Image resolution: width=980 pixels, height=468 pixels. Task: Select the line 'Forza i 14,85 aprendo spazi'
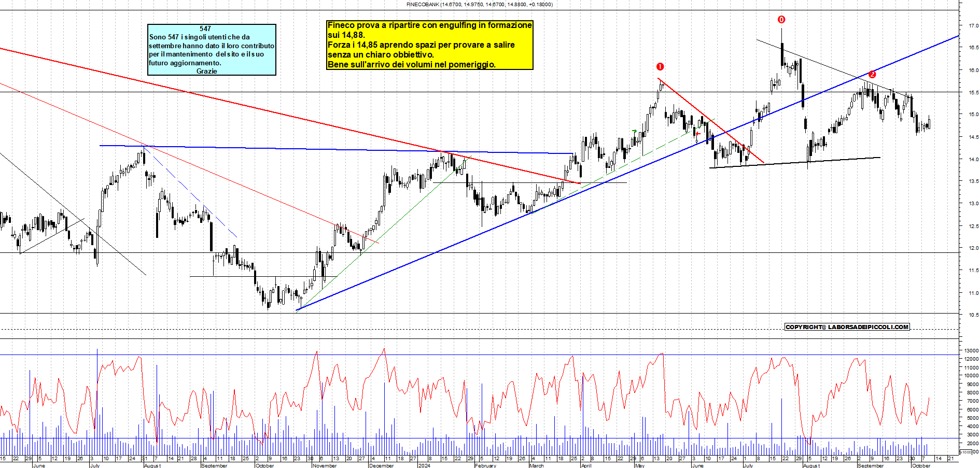tap(421, 45)
